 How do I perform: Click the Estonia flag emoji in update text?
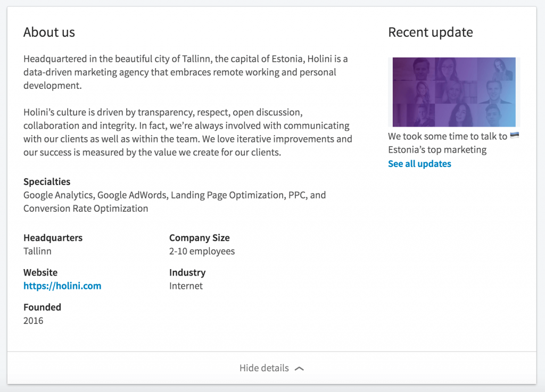514,136
